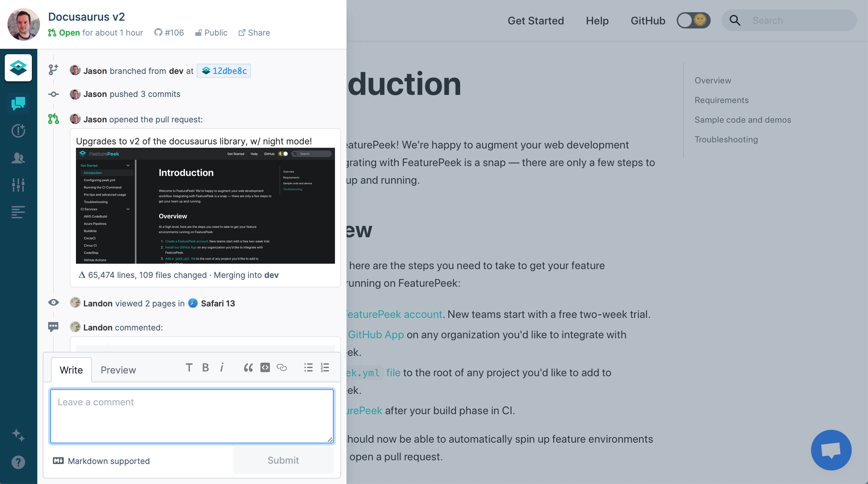Insert a code block in comment
868x484 pixels.
pyautogui.click(x=265, y=368)
